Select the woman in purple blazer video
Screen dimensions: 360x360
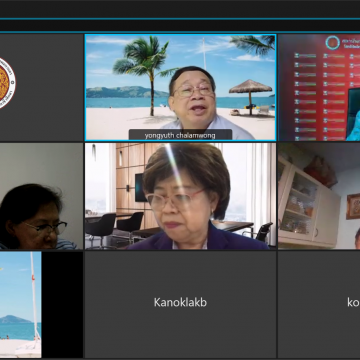pyautogui.click(x=180, y=196)
